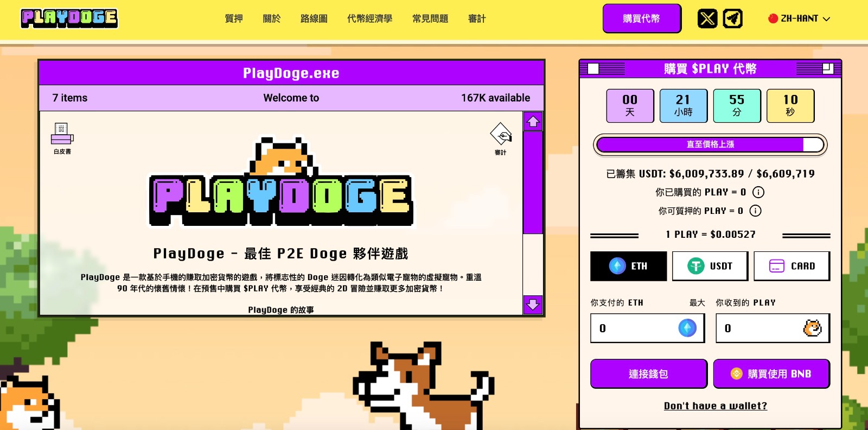Click the 購買代幣 button in header

642,18
